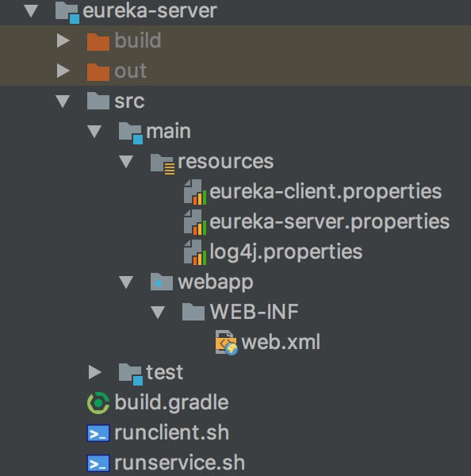Click the webapp folder icon
This screenshot has height=476, width=471.
[162, 282]
